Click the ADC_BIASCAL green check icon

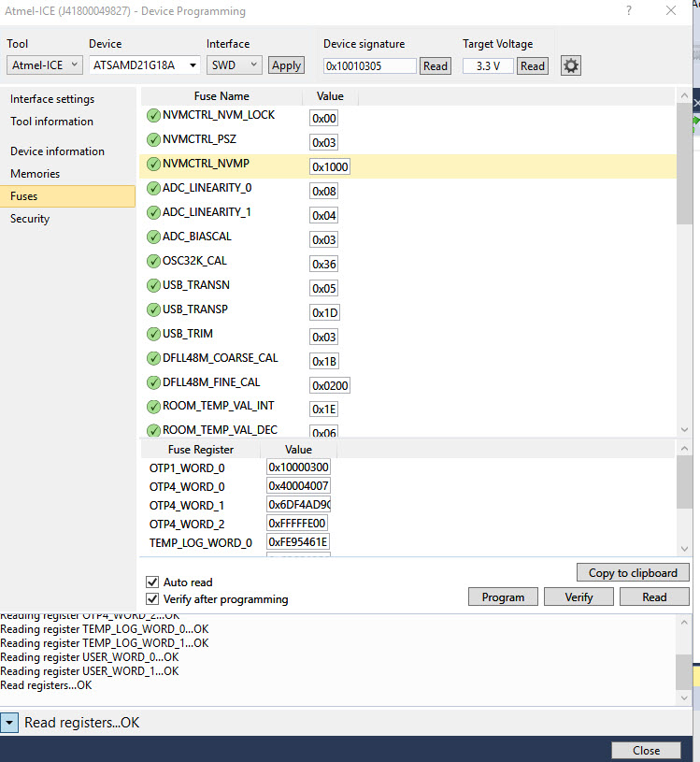153,237
